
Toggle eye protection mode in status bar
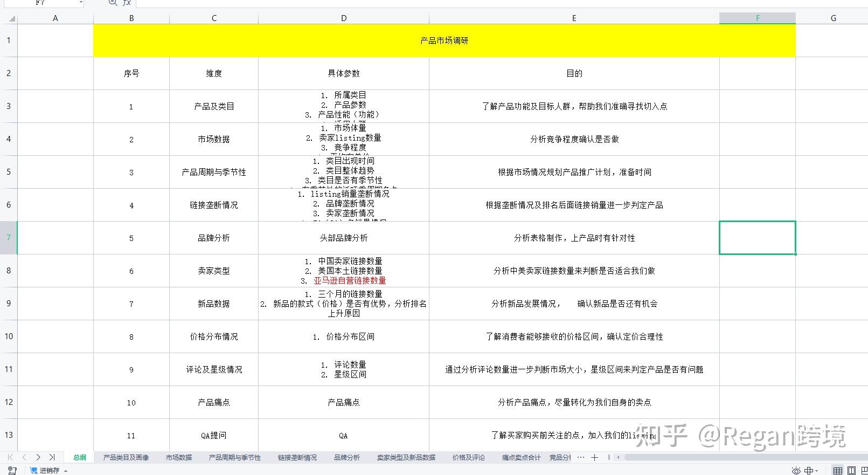click(796, 471)
